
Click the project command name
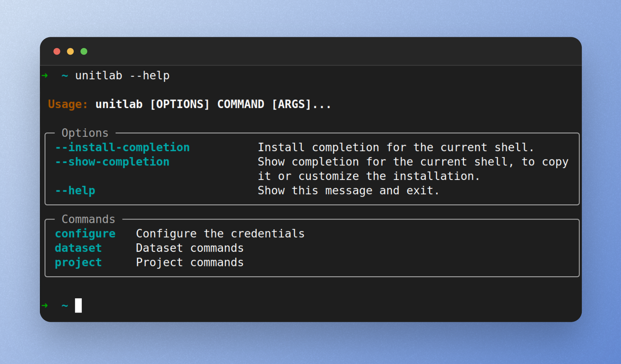78,263
